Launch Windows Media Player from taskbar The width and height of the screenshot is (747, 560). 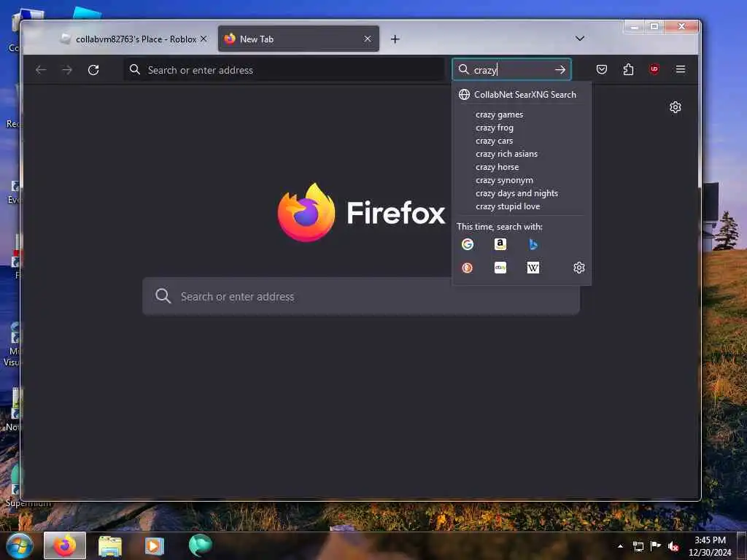click(x=154, y=545)
